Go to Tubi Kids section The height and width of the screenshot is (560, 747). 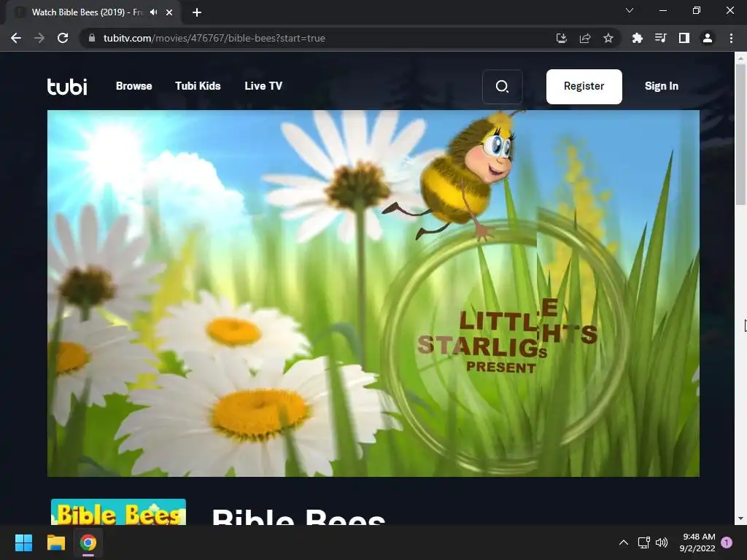198,86
